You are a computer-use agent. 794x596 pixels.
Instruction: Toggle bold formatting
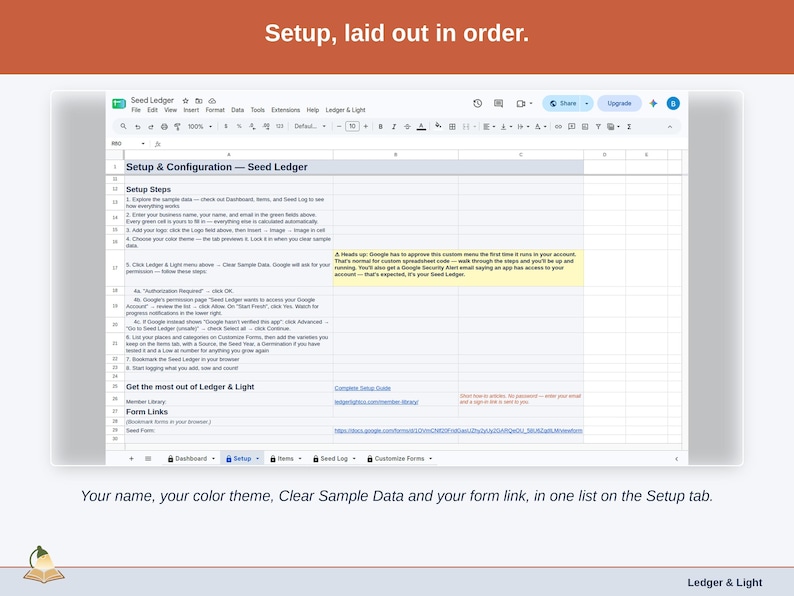pos(380,127)
